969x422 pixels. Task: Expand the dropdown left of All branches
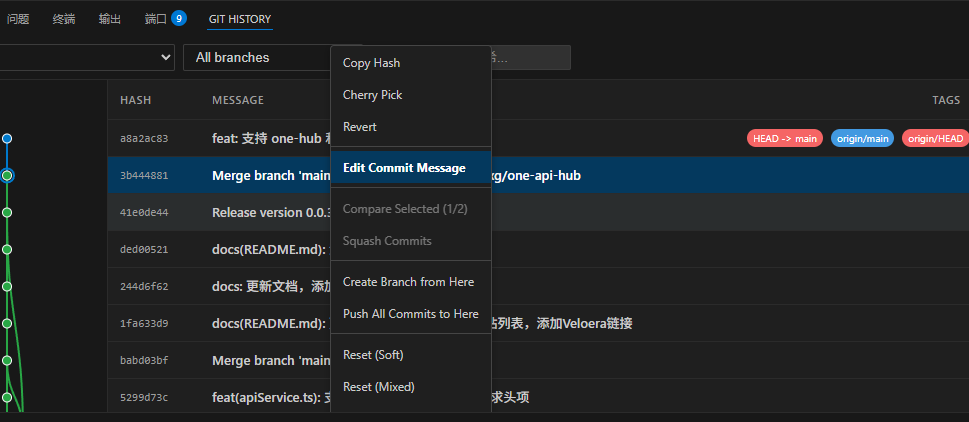pyautogui.click(x=88, y=57)
